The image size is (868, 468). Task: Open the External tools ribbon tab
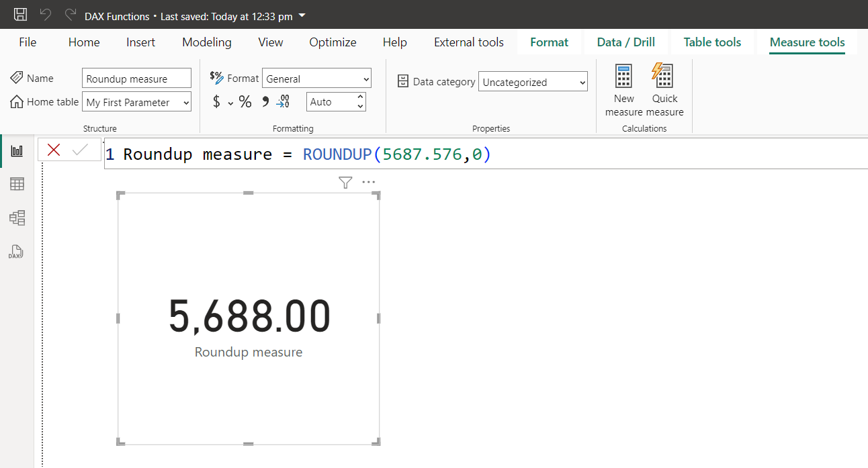click(468, 42)
